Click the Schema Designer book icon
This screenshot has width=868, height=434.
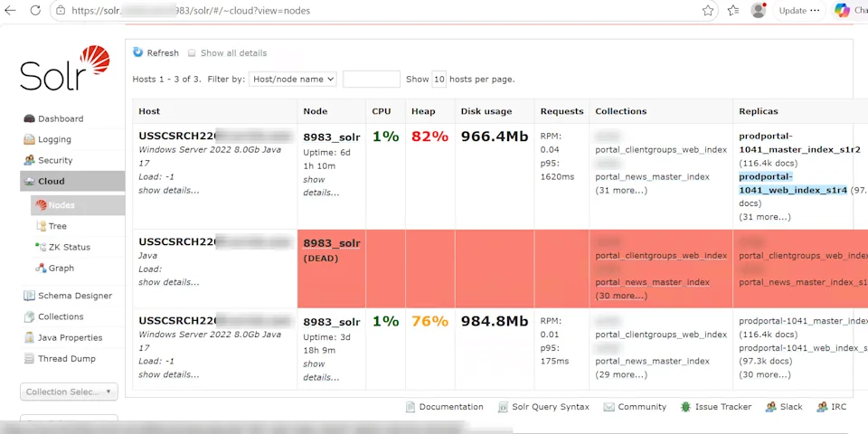pos(29,296)
